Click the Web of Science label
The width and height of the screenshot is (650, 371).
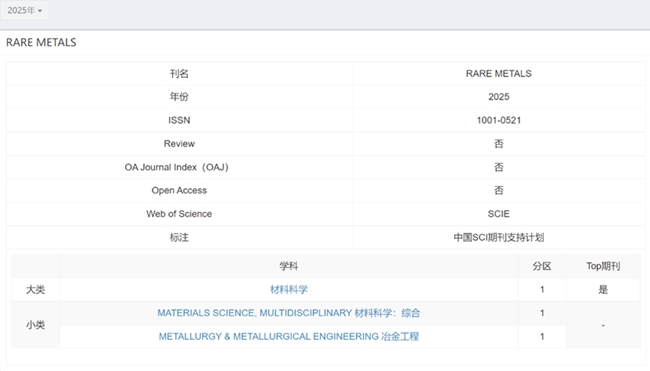click(179, 214)
